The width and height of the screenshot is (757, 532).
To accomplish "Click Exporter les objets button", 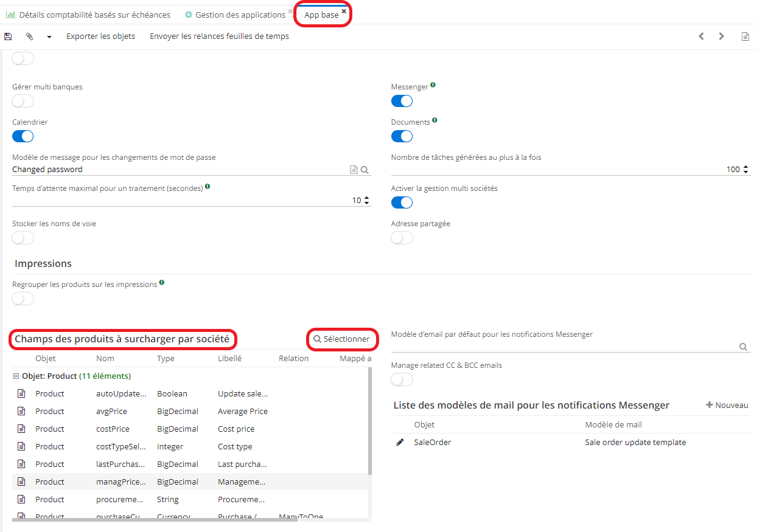I will click(x=100, y=36).
